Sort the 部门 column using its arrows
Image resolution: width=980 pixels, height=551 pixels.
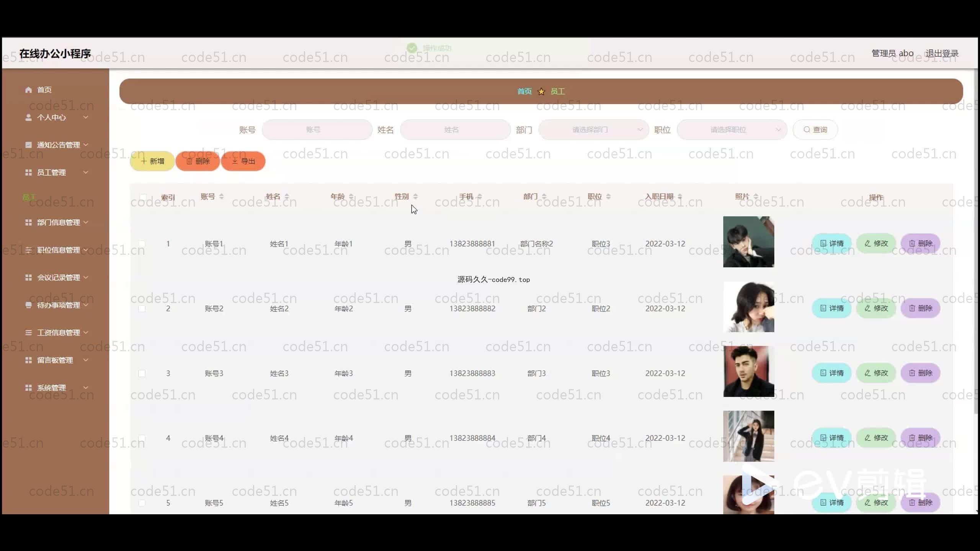pos(544,196)
